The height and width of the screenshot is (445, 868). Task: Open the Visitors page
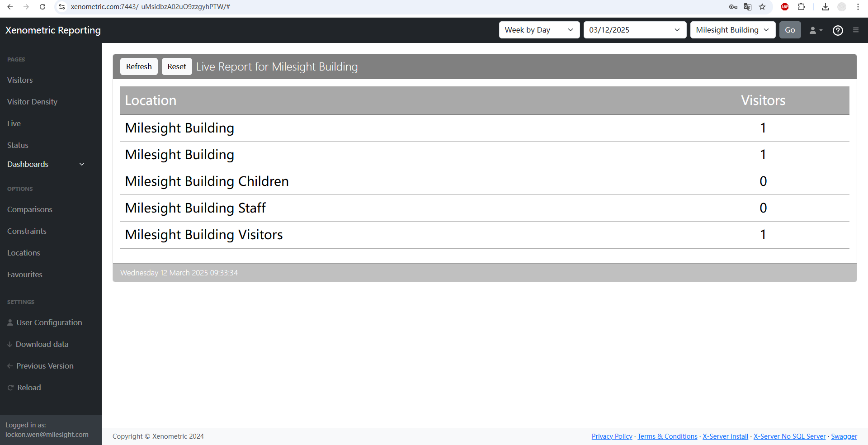click(20, 80)
